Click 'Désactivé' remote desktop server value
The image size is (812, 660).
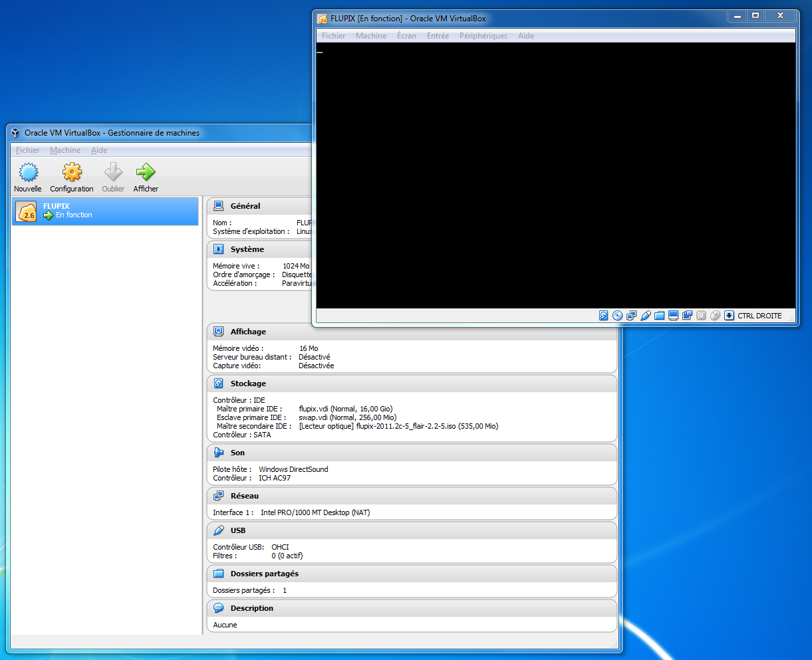point(315,357)
